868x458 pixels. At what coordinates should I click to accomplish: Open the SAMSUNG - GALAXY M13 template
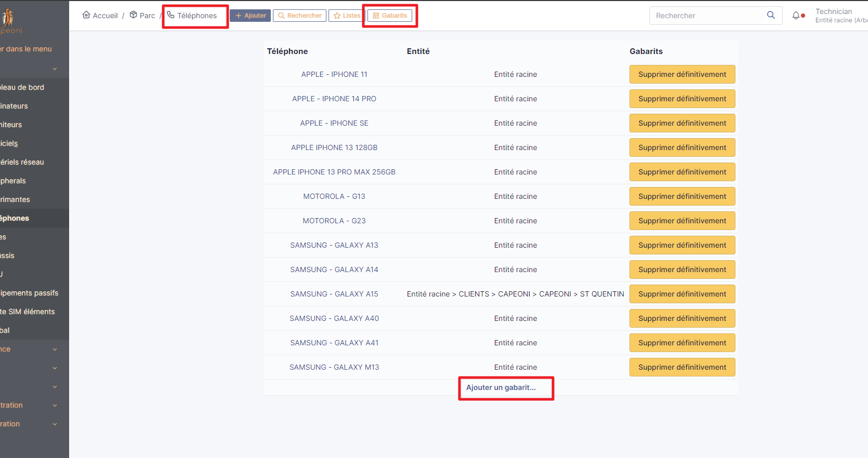point(334,367)
